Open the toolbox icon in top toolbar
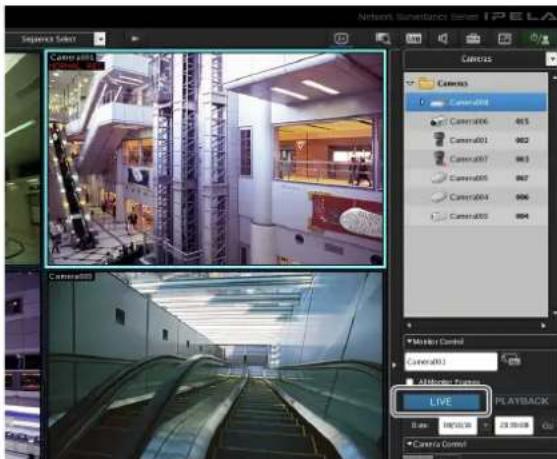Screen dimensions: 557x459 point(473,39)
